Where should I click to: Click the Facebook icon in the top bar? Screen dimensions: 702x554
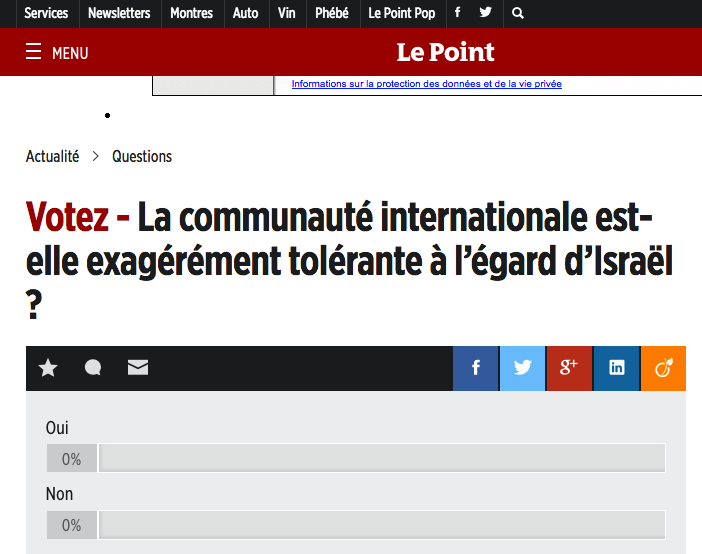coord(457,13)
